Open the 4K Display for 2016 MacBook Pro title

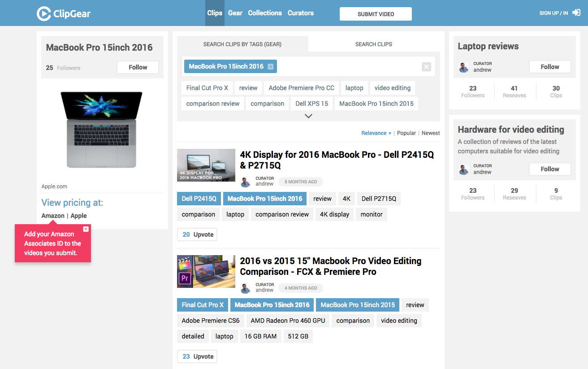click(x=337, y=160)
